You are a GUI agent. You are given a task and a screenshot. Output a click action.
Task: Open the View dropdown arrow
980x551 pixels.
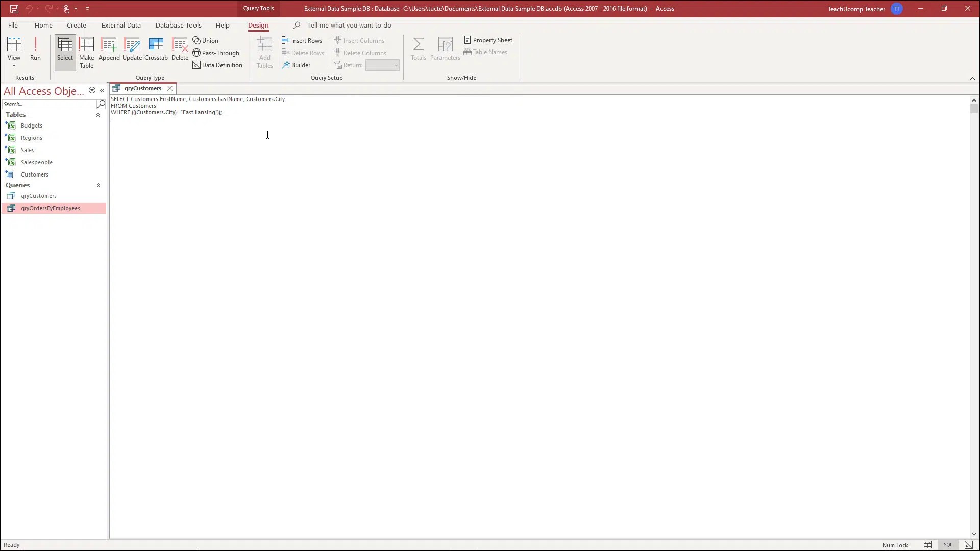(14, 66)
